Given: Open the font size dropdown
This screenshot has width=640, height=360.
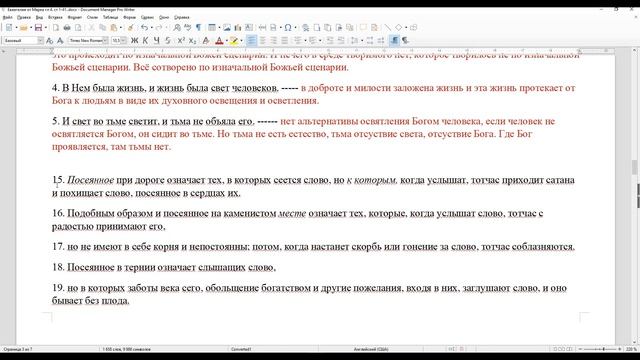Looking at the screenshot, I should (x=124, y=40).
